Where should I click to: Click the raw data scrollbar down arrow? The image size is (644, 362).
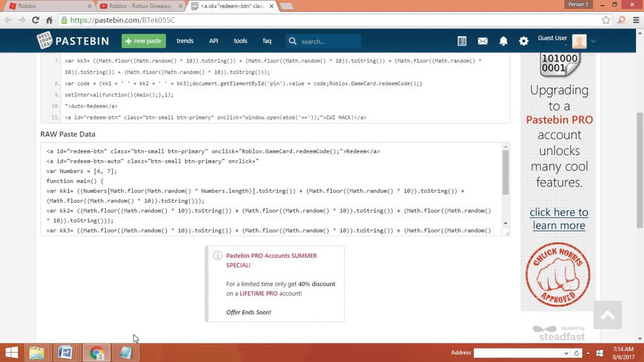505,223
